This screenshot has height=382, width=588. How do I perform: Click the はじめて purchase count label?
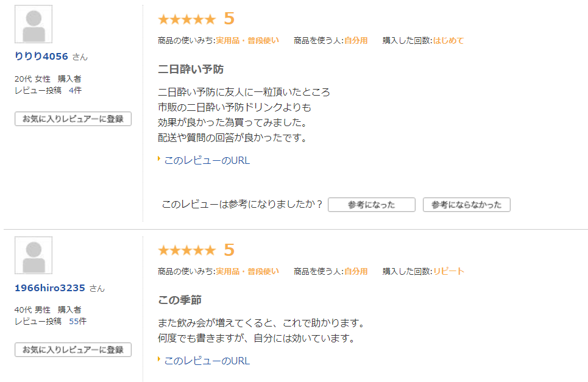pos(448,41)
